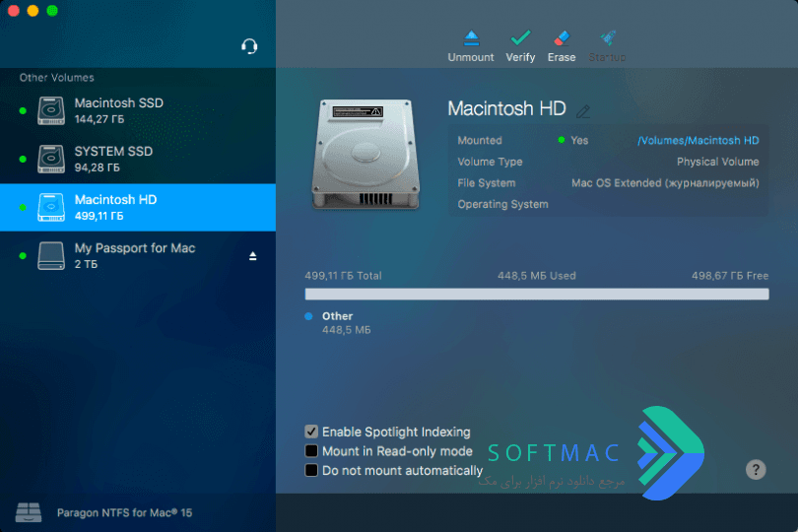Open the /Volumes/Macintosh HD path link
The width and height of the screenshot is (798, 532).
698,141
